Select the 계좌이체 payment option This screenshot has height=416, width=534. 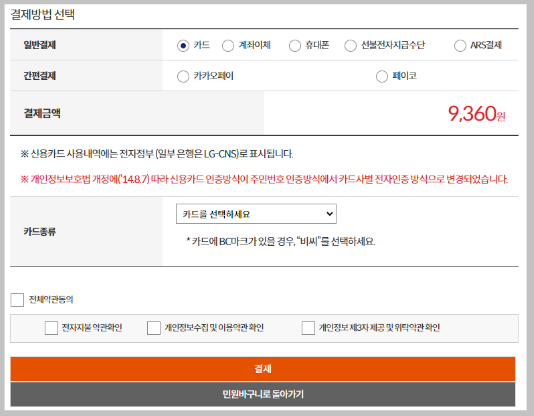point(228,45)
